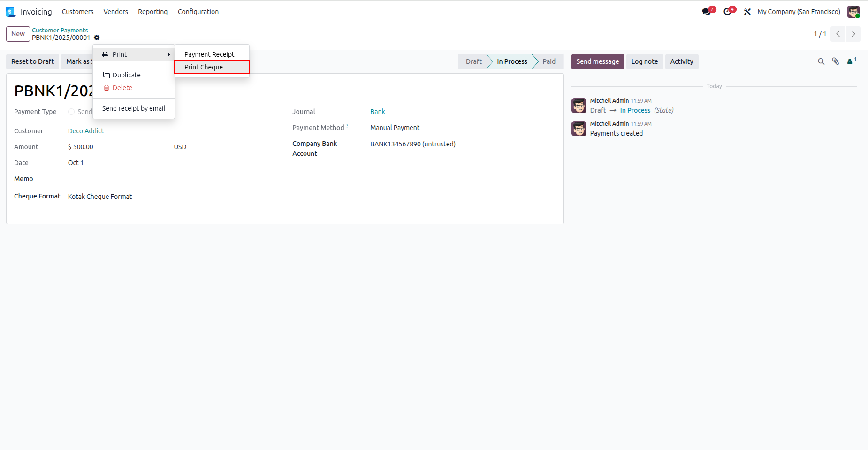The height and width of the screenshot is (450, 868).
Task: Select Payment Receipt print option
Action: coord(212,54)
